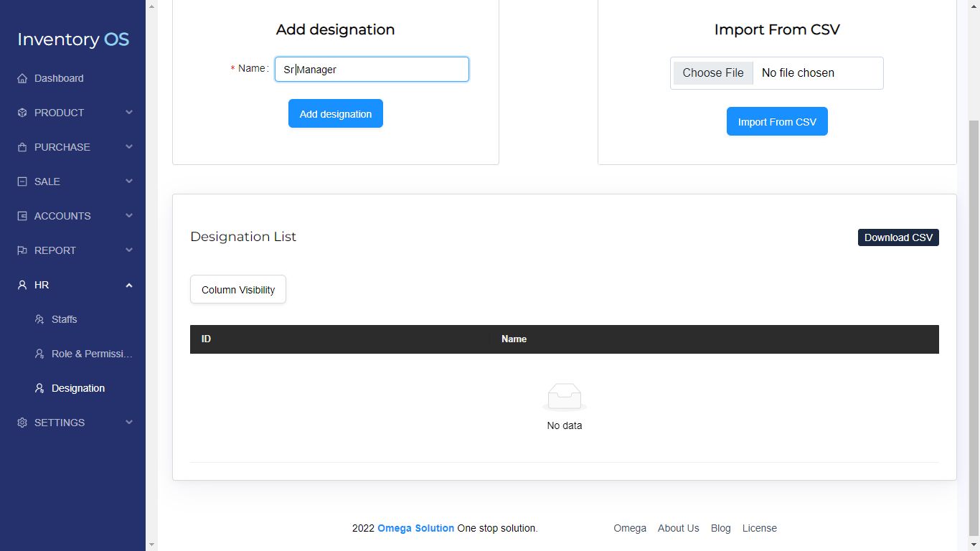Open the Omega Solution footer link

(415, 528)
